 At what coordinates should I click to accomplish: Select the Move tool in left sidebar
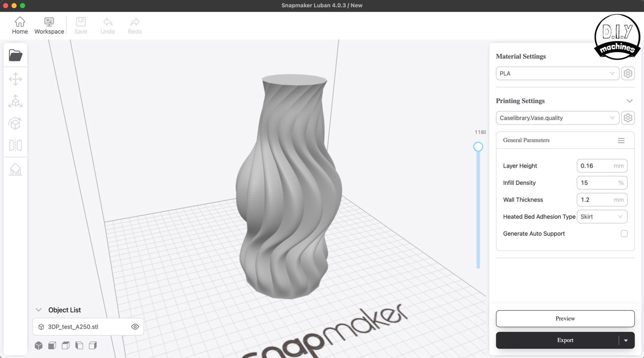coord(15,79)
